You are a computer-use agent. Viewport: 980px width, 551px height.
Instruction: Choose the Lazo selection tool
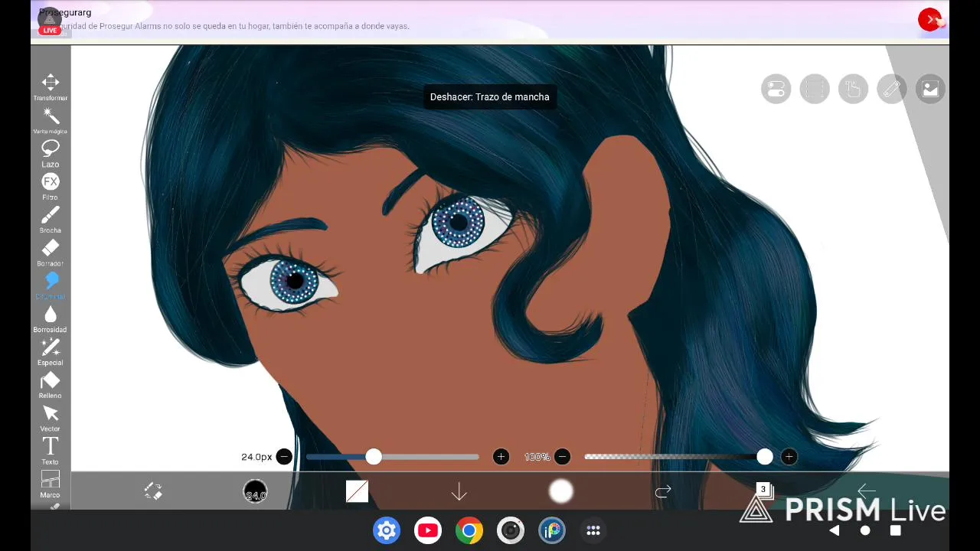click(51, 154)
